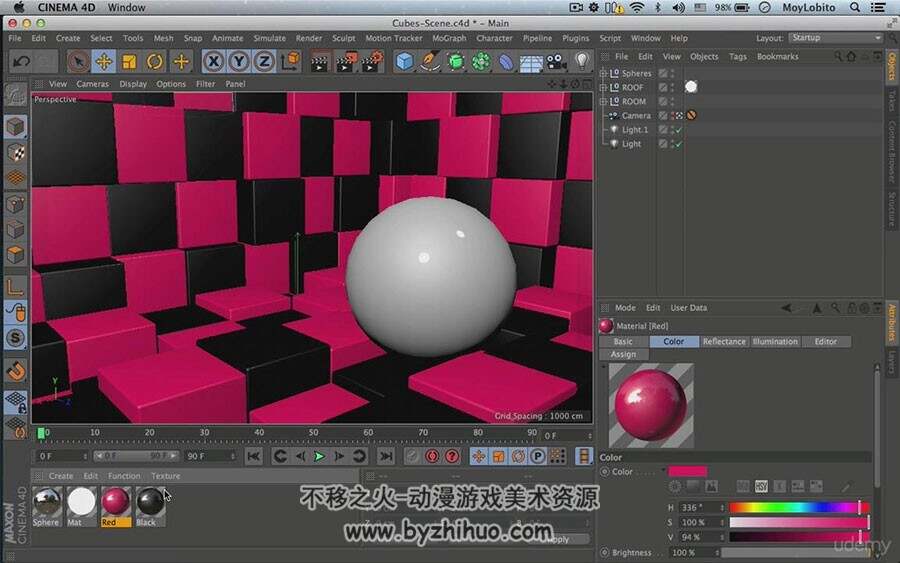
Task: Open the MoGraph menu
Action: pyautogui.click(x=449, y=38)
